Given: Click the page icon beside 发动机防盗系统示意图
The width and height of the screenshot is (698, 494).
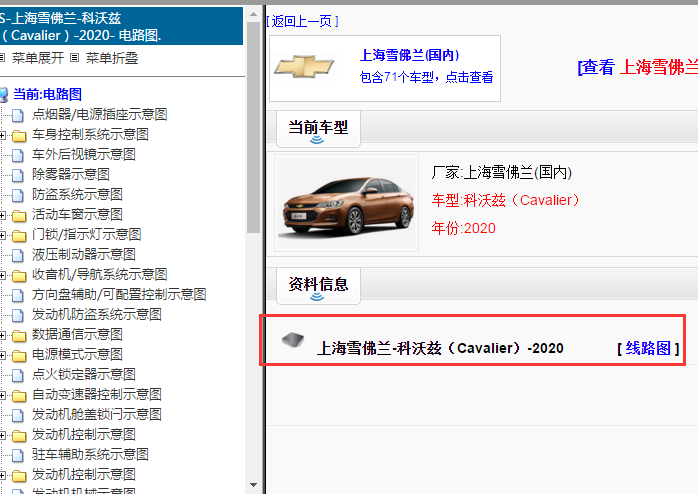Looking at the screenshot, I should coord(18,316).
